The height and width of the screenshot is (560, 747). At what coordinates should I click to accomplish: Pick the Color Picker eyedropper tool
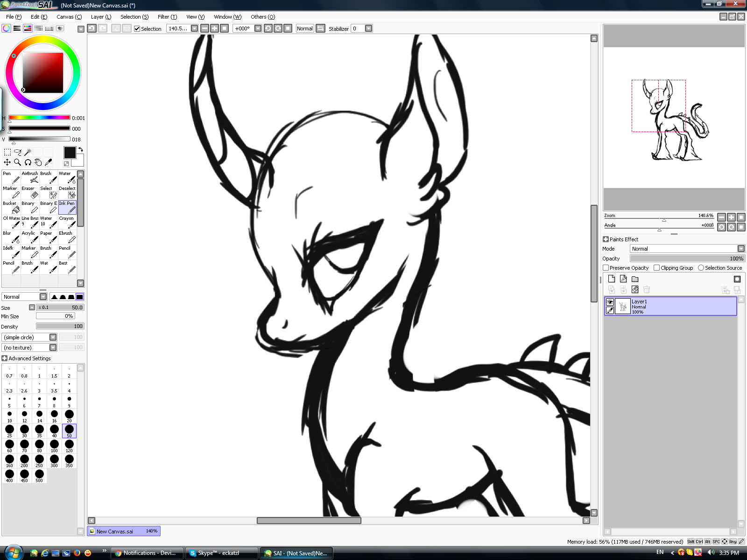pyautogui.click(x=49, y=162)
